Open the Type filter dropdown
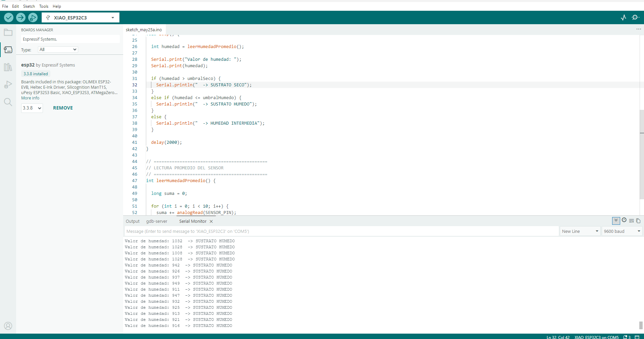This screenshot has width=644, height=339. click(x=58, y=49)
